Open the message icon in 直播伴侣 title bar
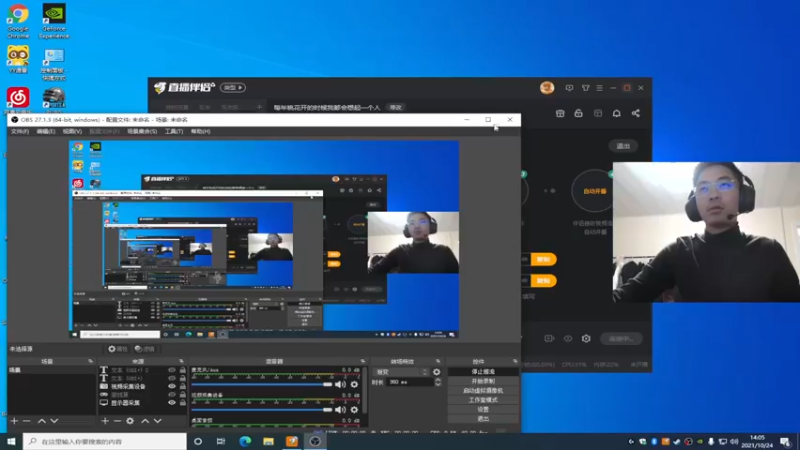The height and width of the screenshot is (450, 800). tap(569, 88)
